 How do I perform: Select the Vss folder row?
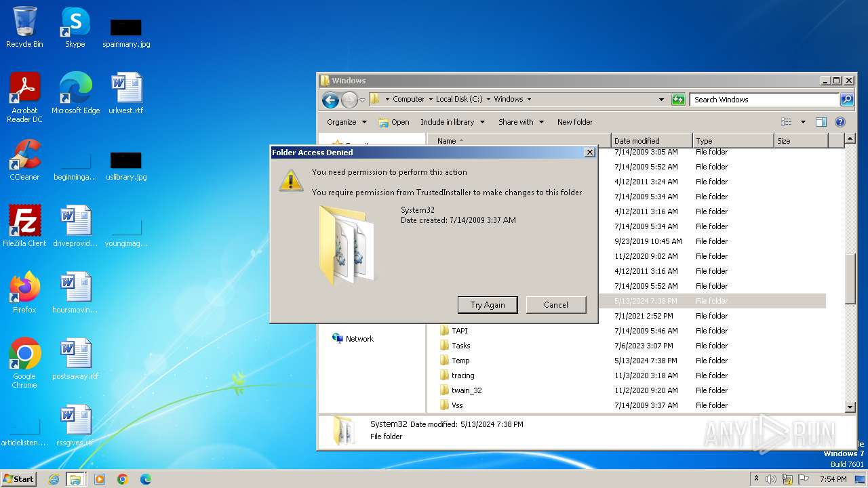click(x=632, y=405)
